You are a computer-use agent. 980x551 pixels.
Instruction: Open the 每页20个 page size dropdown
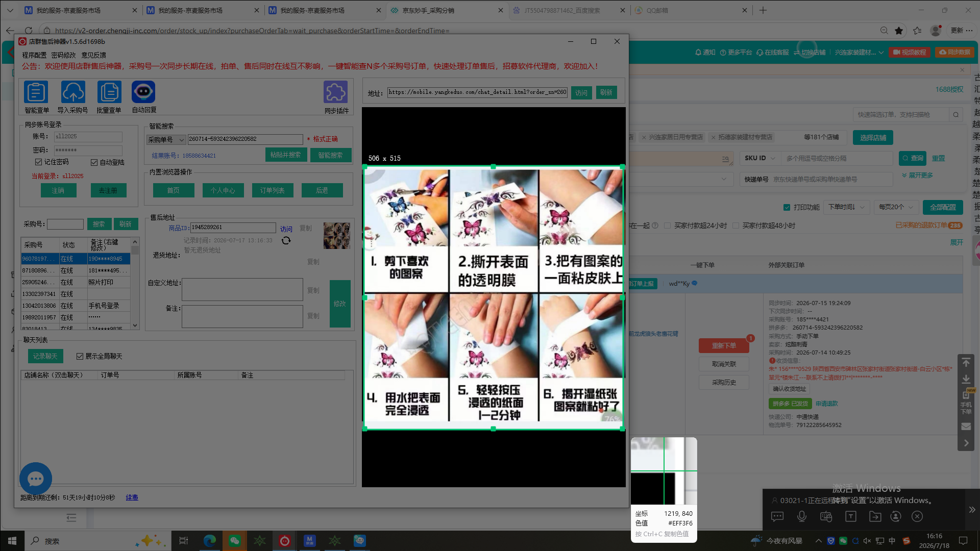click(896, 207)
